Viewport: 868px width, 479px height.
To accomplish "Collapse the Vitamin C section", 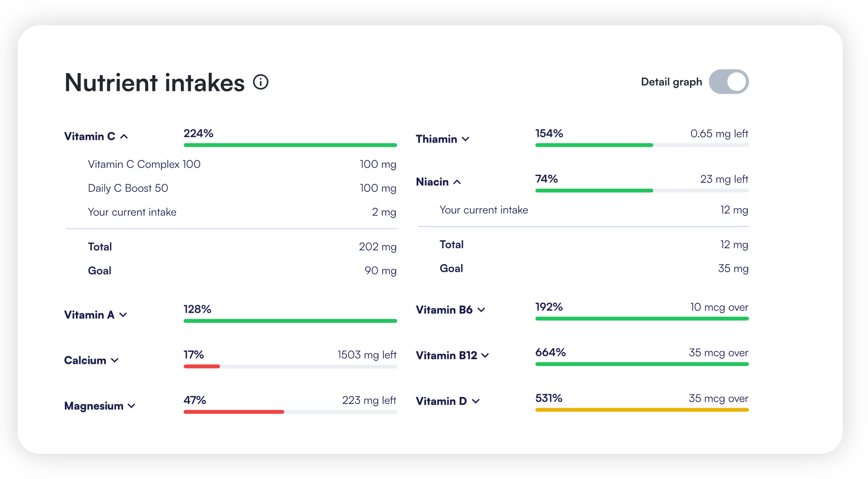I will [x=124, y=137].
